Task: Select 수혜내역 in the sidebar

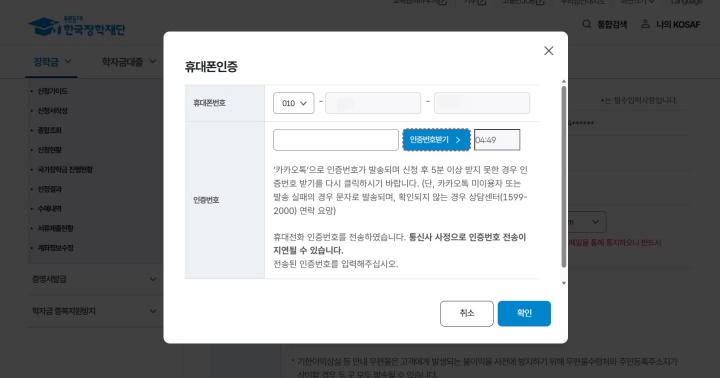Action: coord(49,209)
